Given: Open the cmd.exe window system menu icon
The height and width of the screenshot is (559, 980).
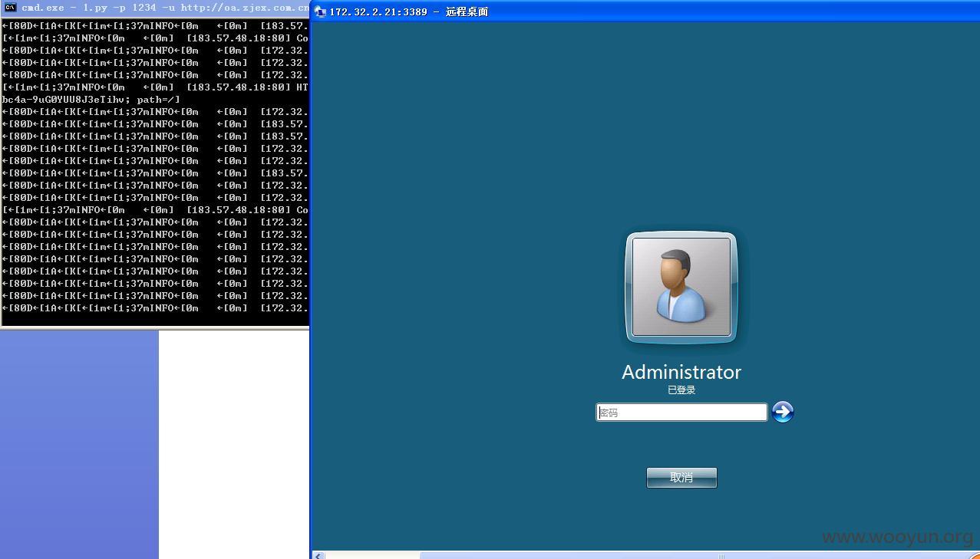Looking at the screenshot, I should tap(10, 8).
